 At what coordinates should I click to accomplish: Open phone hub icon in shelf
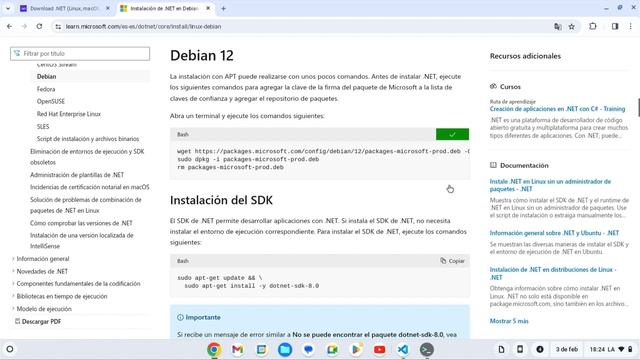pyautogui.click(x=520, y=349)
